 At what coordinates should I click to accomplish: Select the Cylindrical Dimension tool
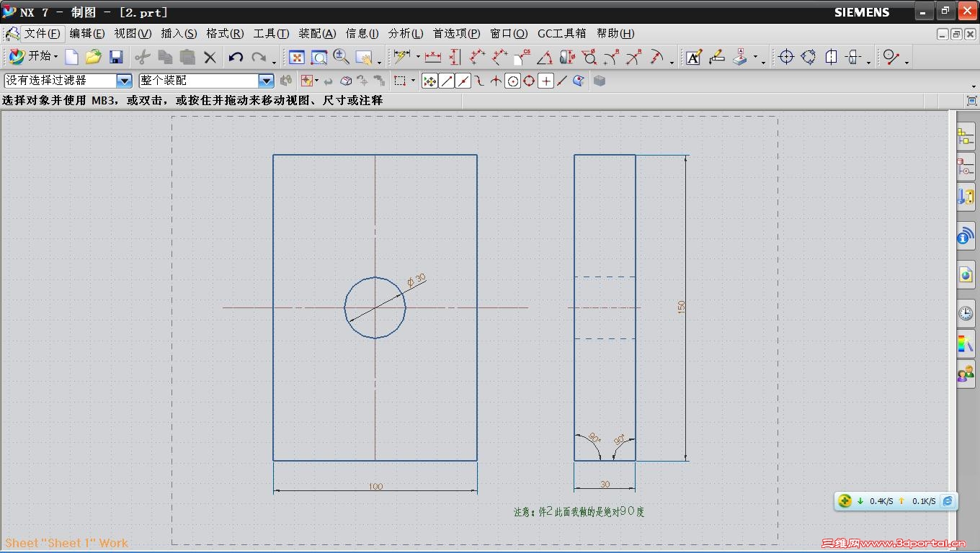tap(567, 57)
